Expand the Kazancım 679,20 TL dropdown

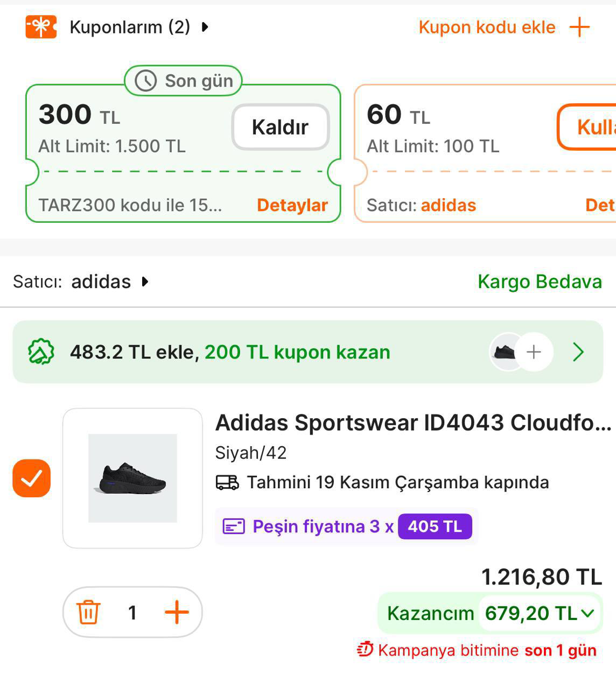coord(587,613)
